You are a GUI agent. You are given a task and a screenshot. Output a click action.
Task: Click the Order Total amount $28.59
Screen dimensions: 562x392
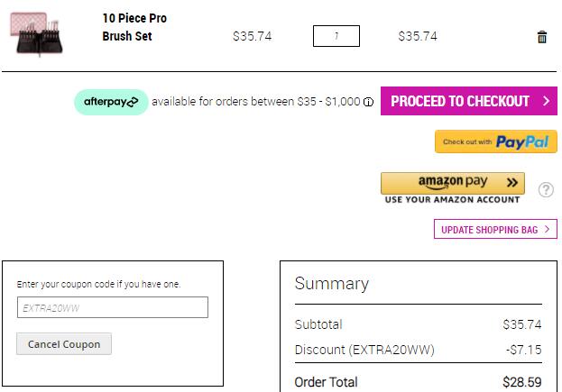click(521, 382)
